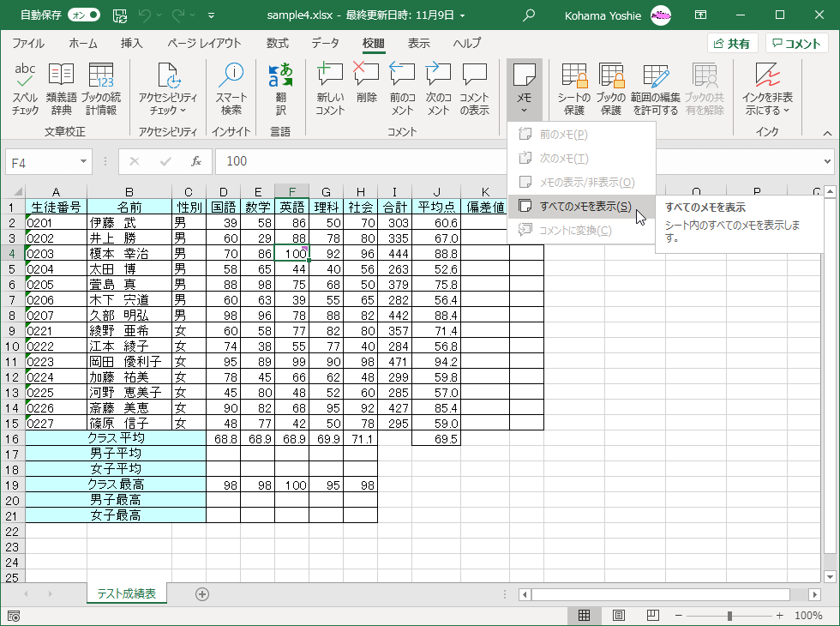This screenshot has height=626, width=840.
Task: Open the 類義語辞典 thesaurus
Action: pyautogui.click(x=59, y=86)
